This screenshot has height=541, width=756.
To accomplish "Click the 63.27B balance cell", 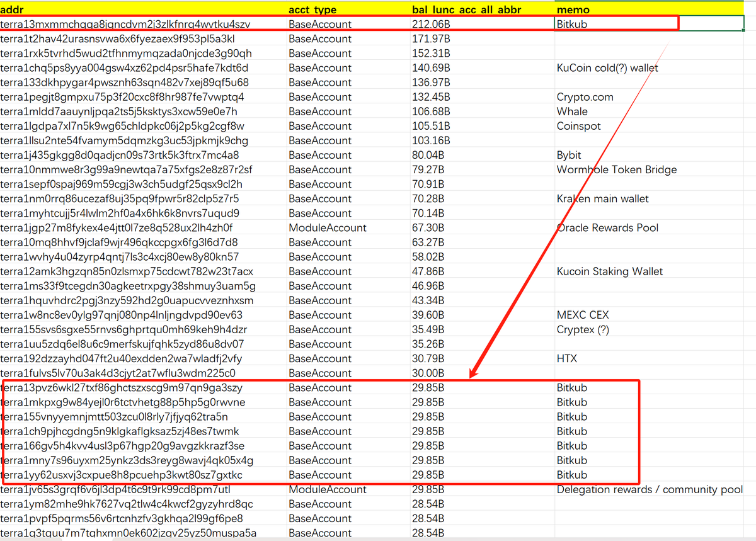I will tap(482, 242).
